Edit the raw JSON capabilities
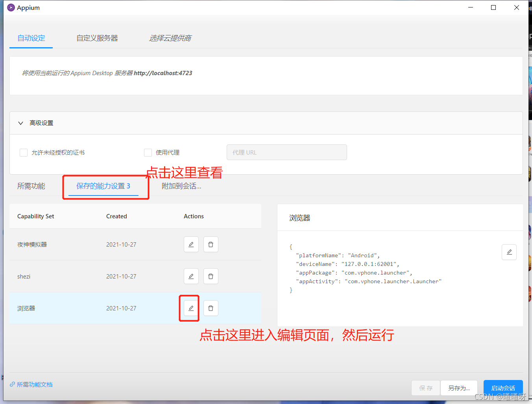 pyautogui.click(x=509, y=252)
